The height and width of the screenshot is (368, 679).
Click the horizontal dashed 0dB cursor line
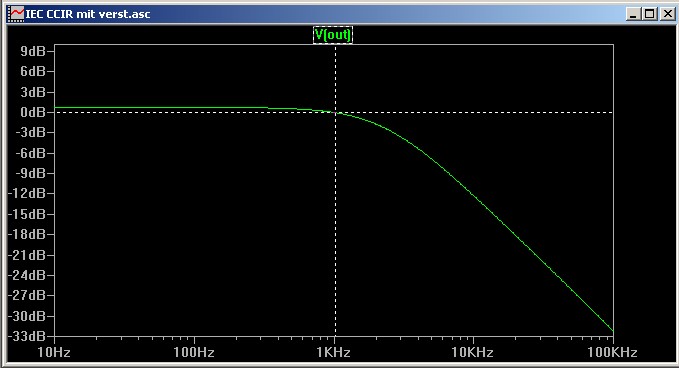coord(476,113)
